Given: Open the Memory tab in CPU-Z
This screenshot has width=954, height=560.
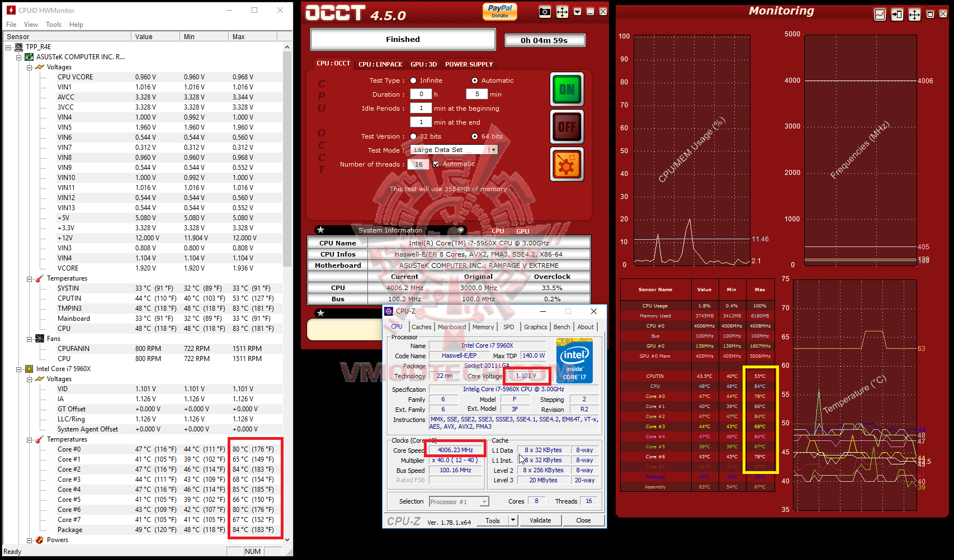Looking at the screenshot, I should click(x=483, y=327).
